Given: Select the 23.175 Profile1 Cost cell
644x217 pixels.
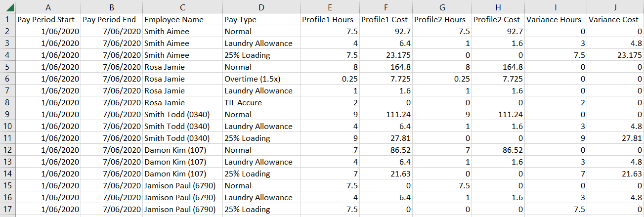Looking at the screenshot, I should 386,55.
